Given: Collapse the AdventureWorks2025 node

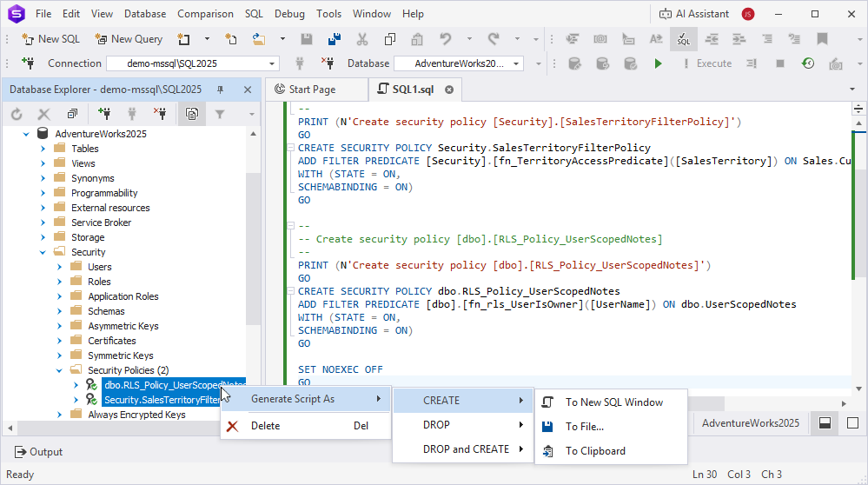Looking at the screenshot, I should tap(26, 134).
